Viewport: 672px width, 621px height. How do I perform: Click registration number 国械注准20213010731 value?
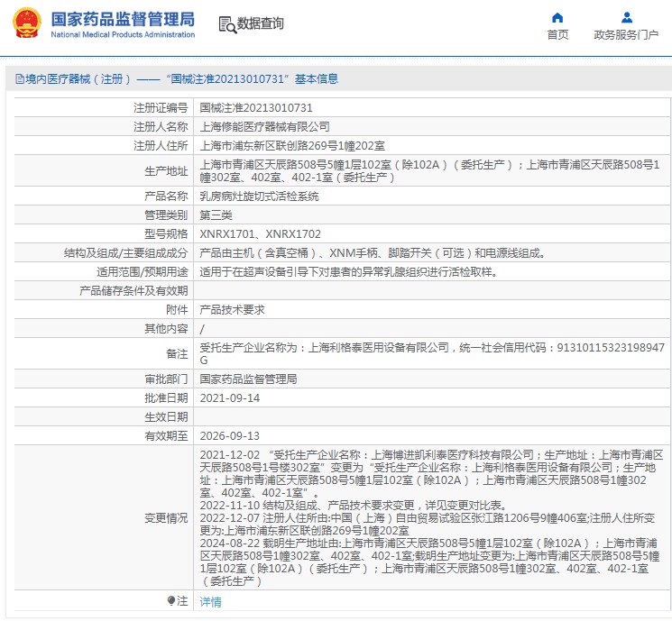pos(256,108)
